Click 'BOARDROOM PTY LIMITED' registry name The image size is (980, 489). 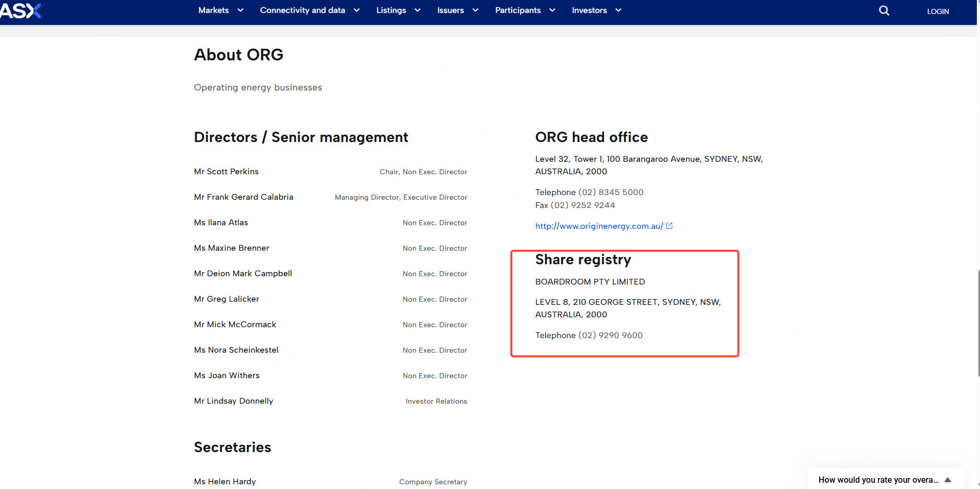click(x=590, y=282)
